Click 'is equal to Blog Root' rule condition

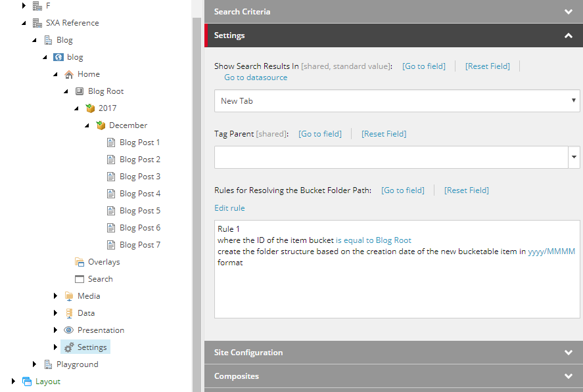tap(373, 240)
